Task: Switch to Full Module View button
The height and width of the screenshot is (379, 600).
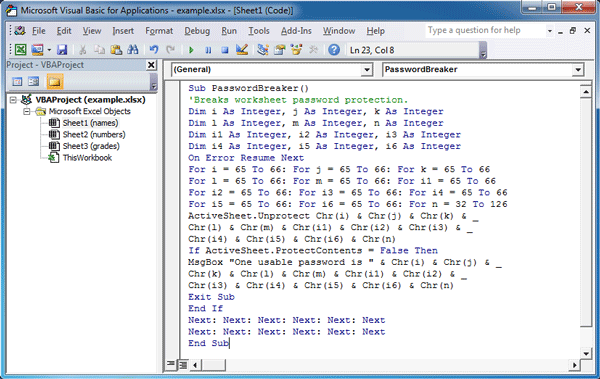Action: [x=183, y=365]
